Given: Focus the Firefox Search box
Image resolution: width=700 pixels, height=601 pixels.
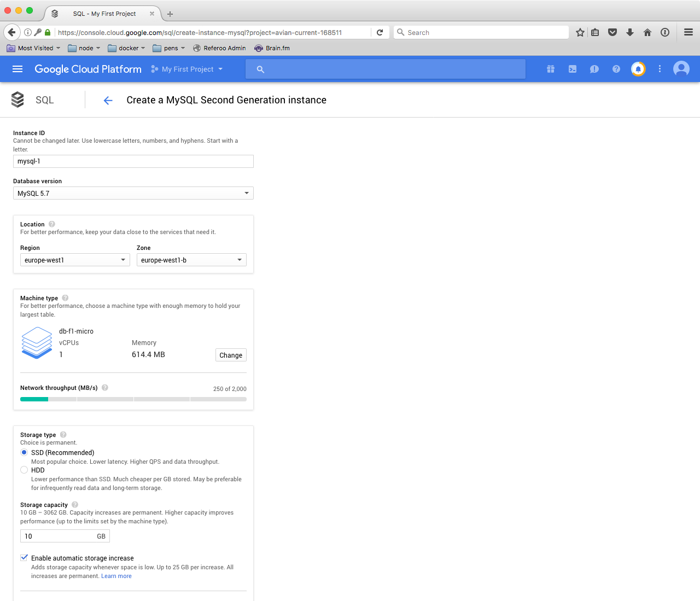Looking at the screenshot, I should click(481, 32).
